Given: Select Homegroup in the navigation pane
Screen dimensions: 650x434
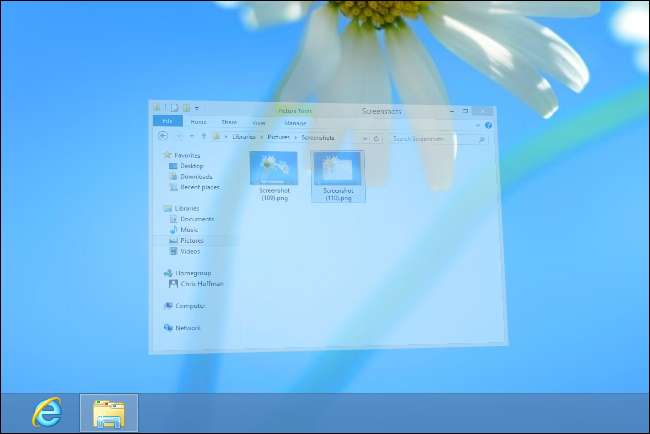Looking at the screenshot, I should tap(193, 273).
